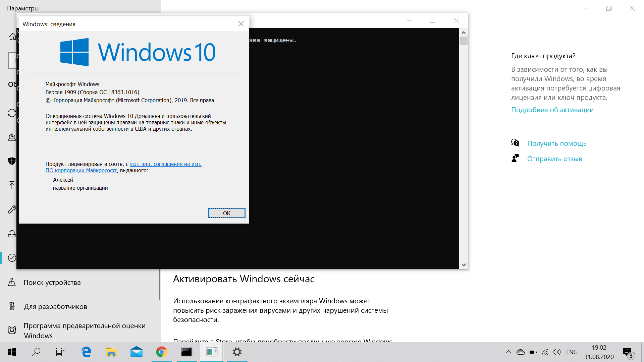Minimize the console window
Image resolution: width=644 pixels, height=362 pixels.
click(409, 20)
